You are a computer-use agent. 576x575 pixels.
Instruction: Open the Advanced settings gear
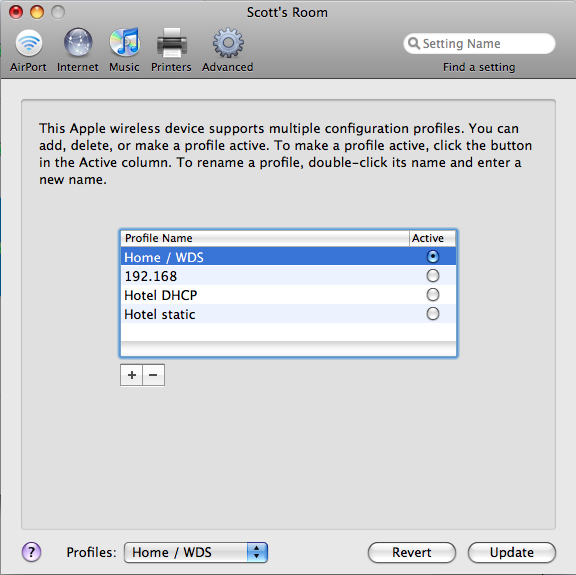(227, 50)
